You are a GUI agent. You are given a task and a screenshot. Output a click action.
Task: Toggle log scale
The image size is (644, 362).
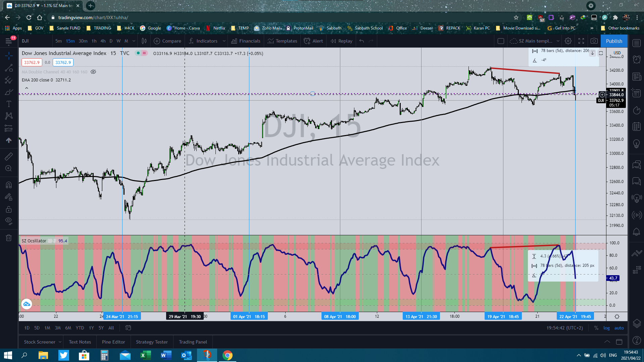click(606, 328)
